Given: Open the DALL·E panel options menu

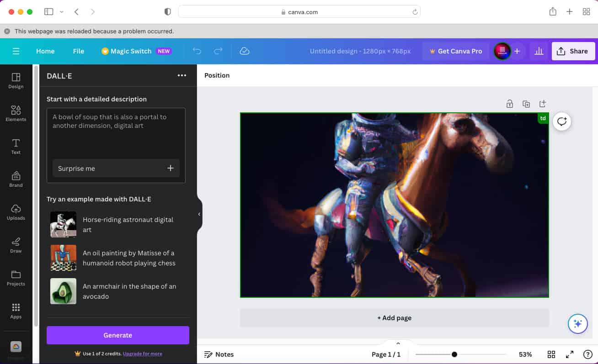Looking at the screenshot, I should pos(182,75).
